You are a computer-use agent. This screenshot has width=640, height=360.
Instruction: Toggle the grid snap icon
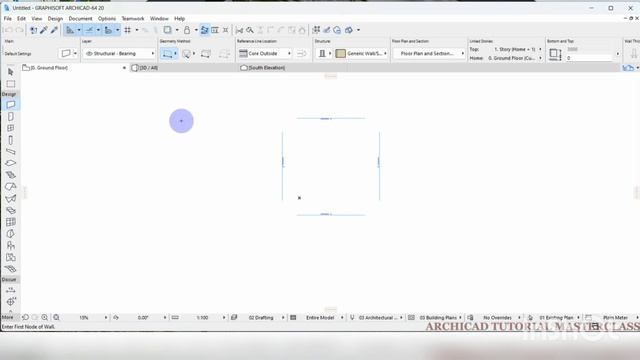pyautogui.click(x=128, y=30)
